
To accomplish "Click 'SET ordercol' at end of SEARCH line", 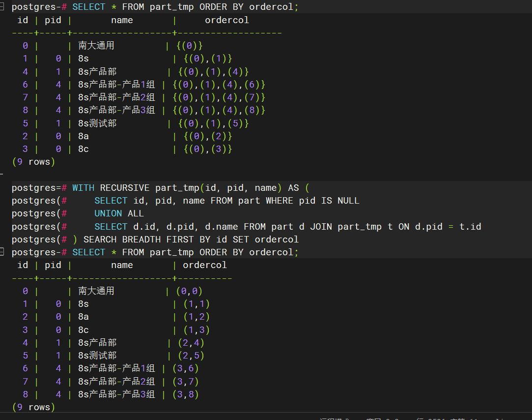I will [x=266, y=240].
